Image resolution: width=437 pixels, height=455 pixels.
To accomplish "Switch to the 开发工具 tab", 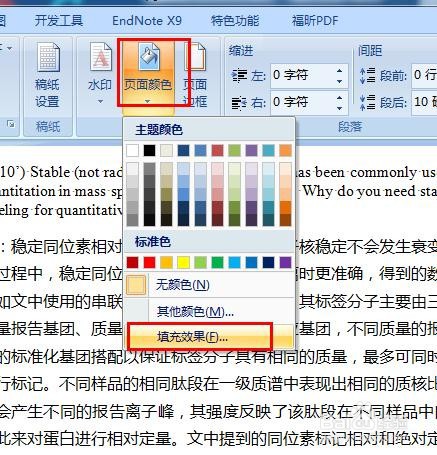I will 59,21.
